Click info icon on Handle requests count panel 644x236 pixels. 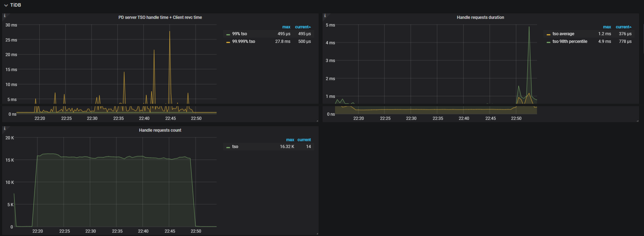(x=5, y=128)
